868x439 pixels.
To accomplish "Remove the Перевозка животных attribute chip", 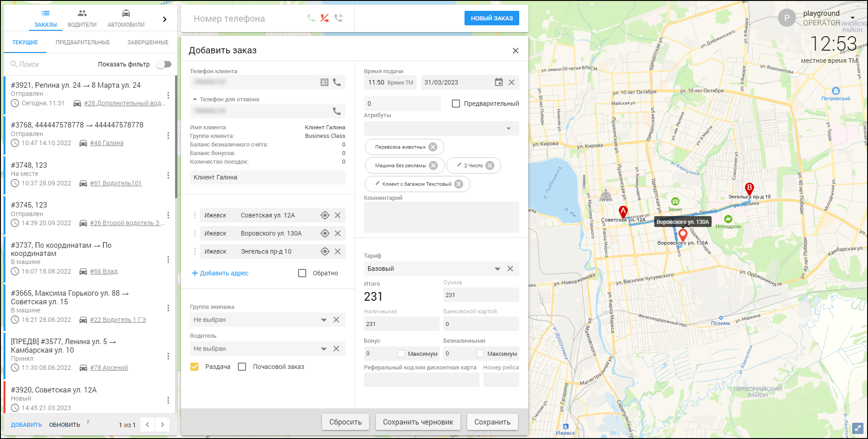I will point(433,147).
